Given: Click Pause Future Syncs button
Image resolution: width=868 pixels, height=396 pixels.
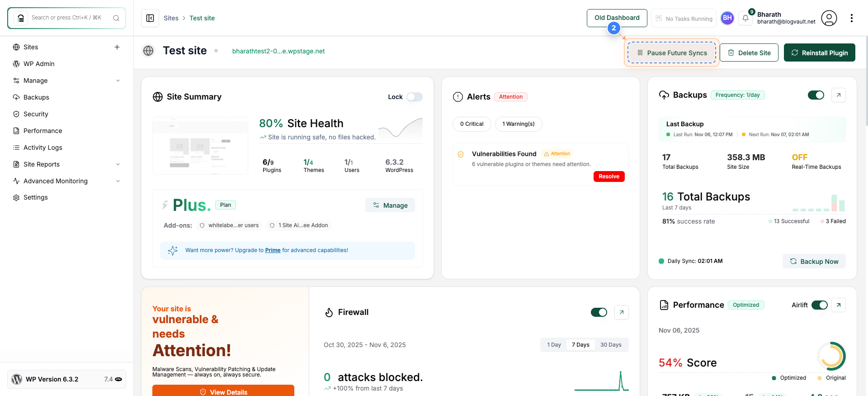Looking at the screenshot, I should pos(672,52).
